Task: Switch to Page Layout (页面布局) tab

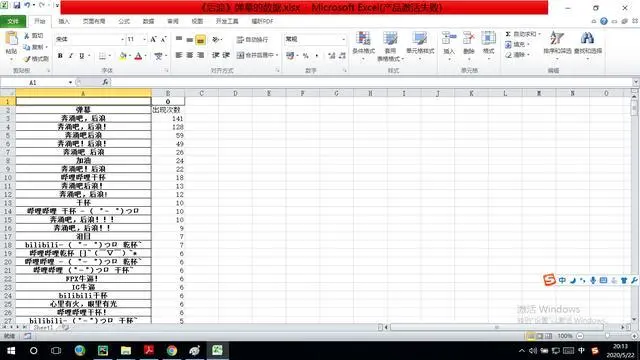Action: click(x=94, y=21)
